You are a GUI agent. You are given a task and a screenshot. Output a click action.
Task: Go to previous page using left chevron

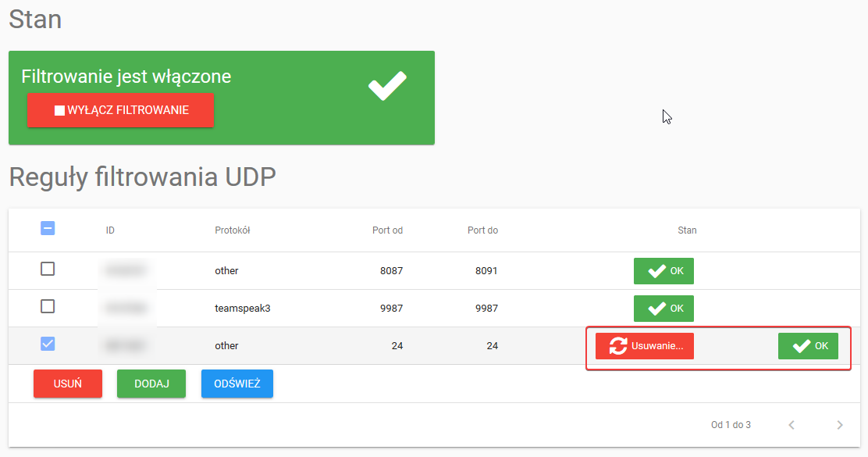coord(792,425)
